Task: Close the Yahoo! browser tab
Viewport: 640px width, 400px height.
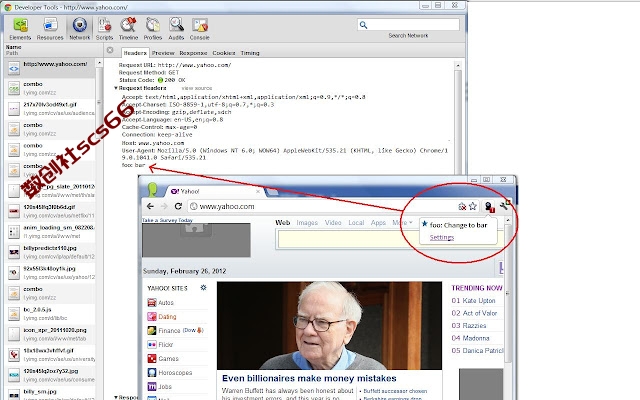Action: [x=258, y=191]
